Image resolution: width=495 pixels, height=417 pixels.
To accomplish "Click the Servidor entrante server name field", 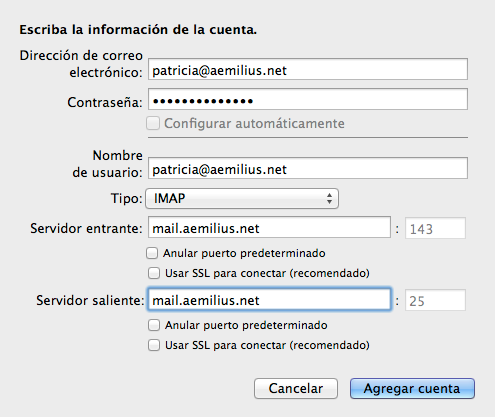I will point(269,228).
